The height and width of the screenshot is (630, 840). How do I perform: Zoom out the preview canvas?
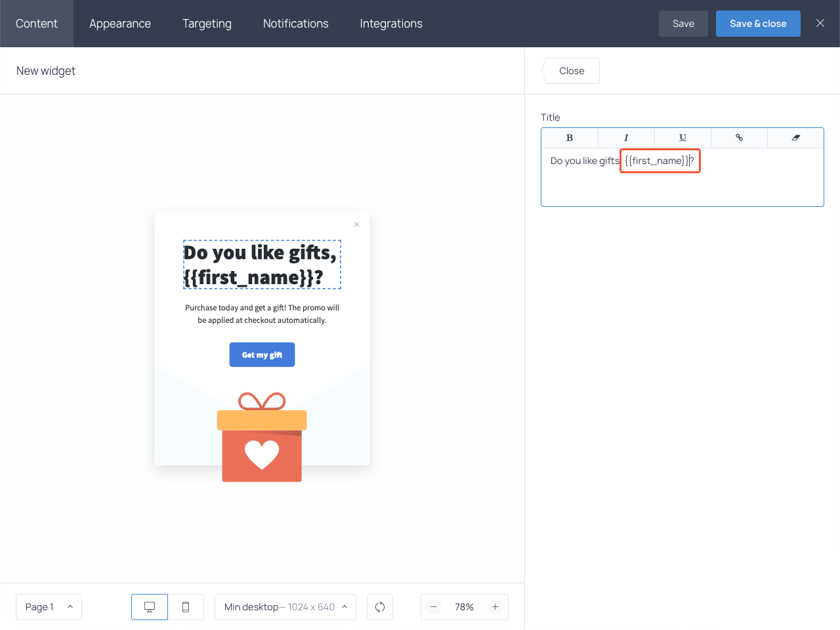(434, 607)
